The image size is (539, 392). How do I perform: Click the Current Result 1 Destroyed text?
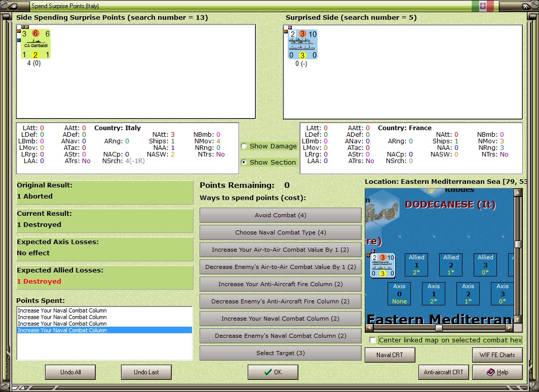coord(39,225)
